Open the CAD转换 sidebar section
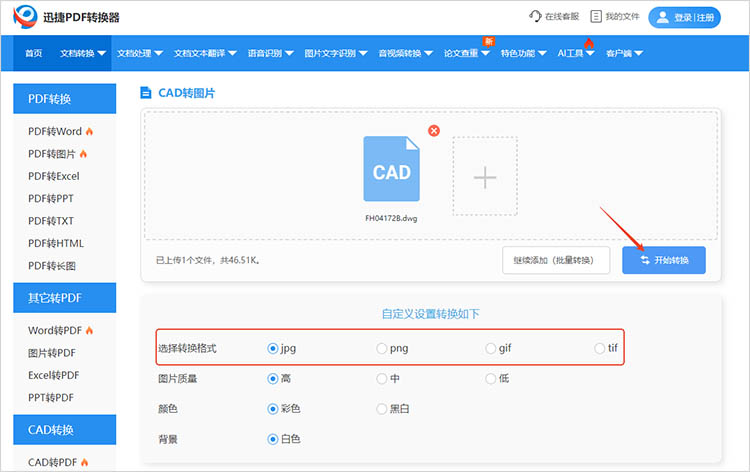 [x=65, y=429]
